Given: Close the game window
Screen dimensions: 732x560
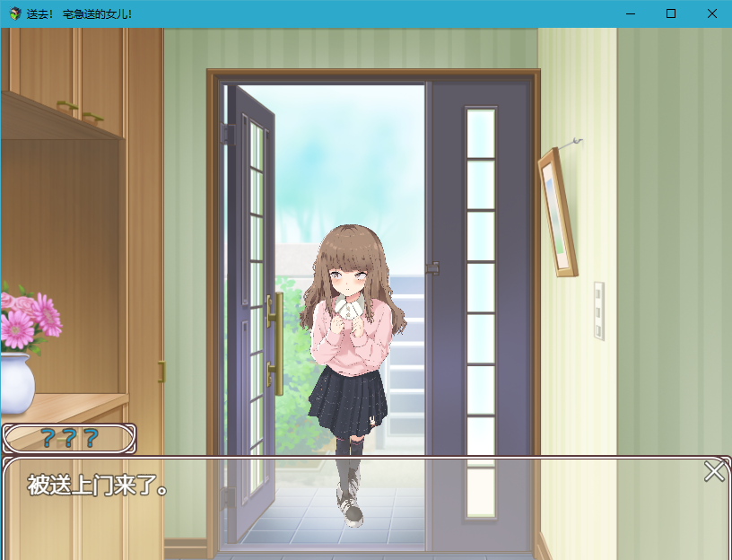Looking at the screenshot, I should pyautogui.click(x=711, y=13).
